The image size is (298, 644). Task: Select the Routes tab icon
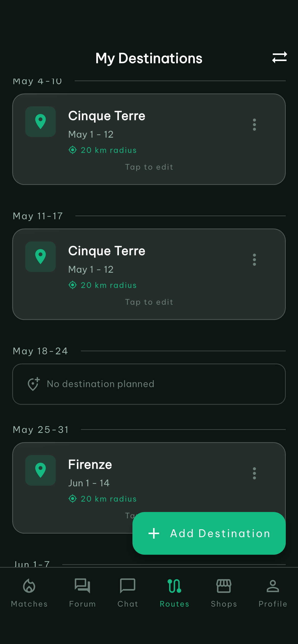pos(174,586)
